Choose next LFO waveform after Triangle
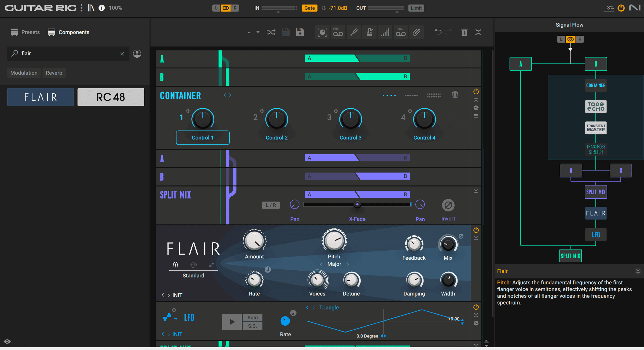The image size is (644, 350). point(313,308)
